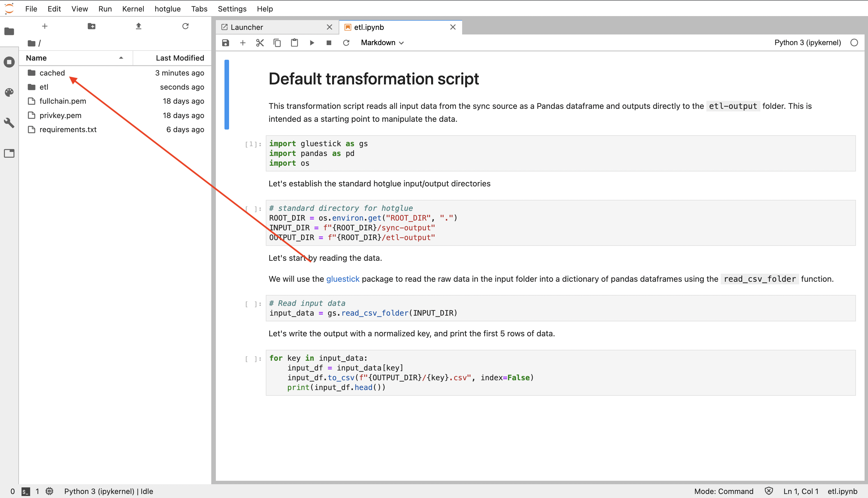This screenshot has height=498, width=868.
Task: Save the notebook with the disk icon
Action: (x=226, y=43)
